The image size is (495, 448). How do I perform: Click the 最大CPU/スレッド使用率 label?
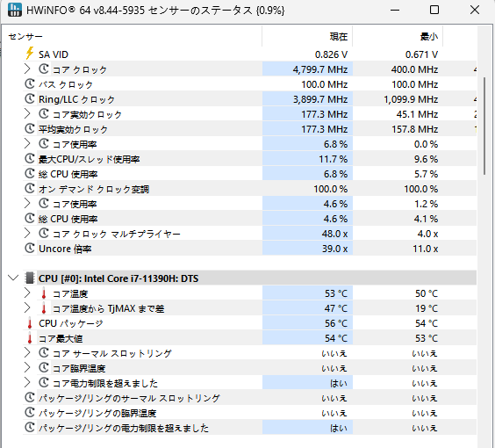point(89,159)
